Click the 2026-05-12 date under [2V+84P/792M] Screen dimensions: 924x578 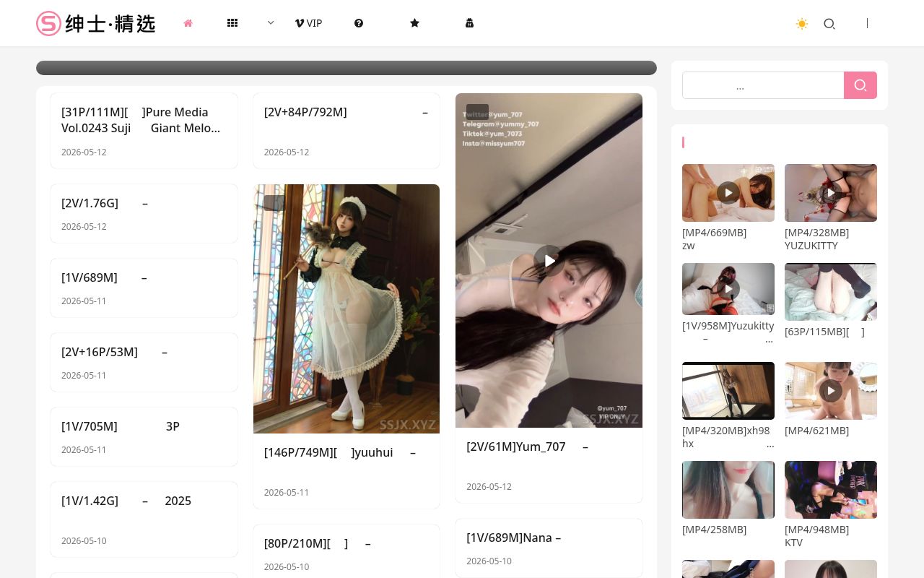pos(287,152)
